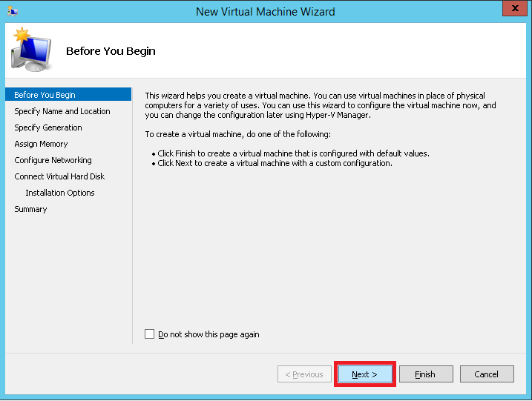Open 'Connect Virtual Hard Disk' step
Screen dimensions: 532x401
click(x=59, y=176)
